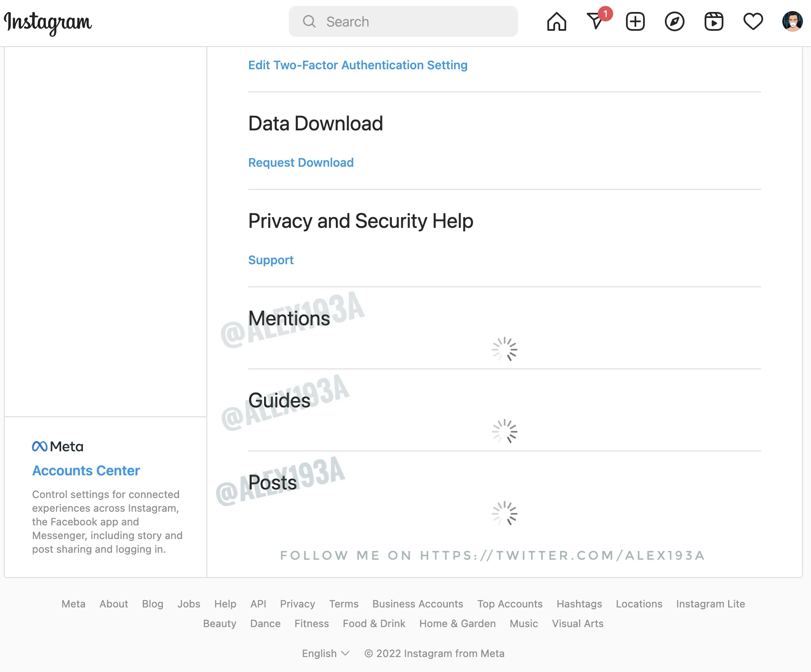Open the Explore compass icon

point(674,21)
